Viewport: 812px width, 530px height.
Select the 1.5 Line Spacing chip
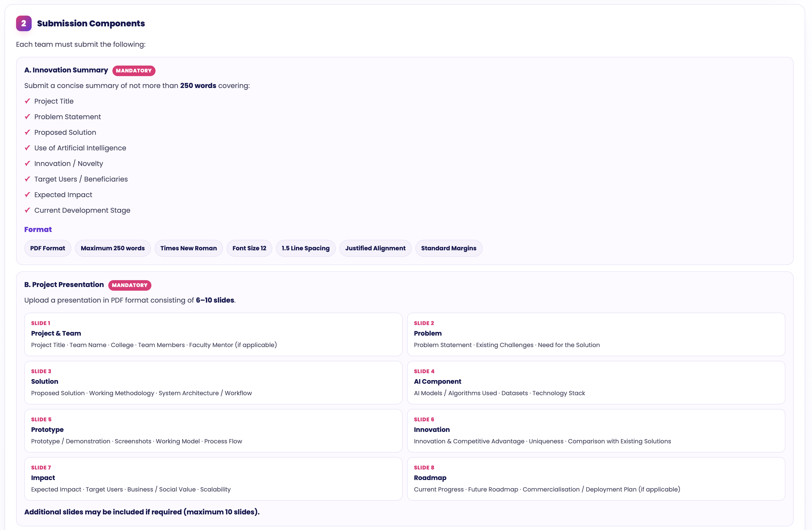point(306,248)
